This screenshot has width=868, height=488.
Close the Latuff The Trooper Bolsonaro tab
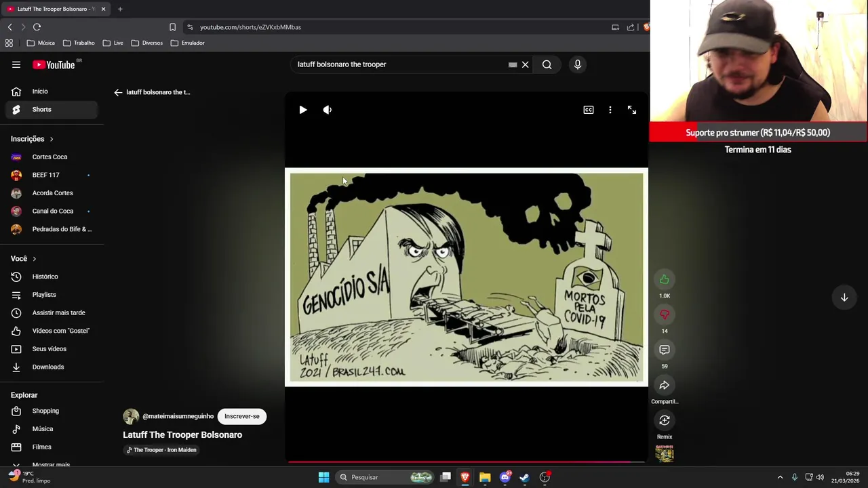tap(103, 9)
